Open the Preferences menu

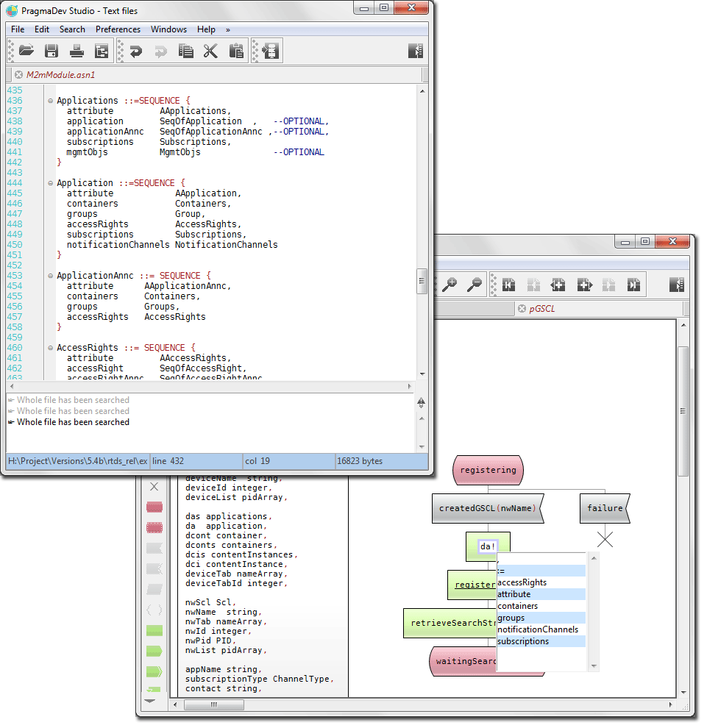(118, 29)
